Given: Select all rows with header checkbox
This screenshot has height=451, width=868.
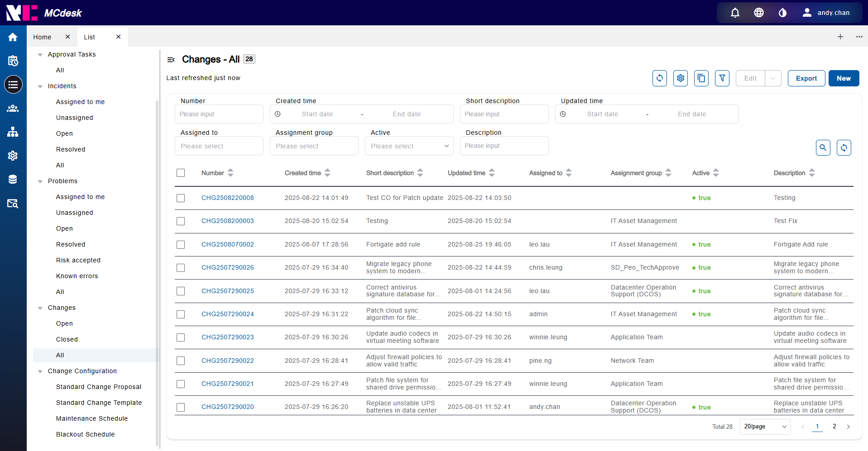Looking at the screenshot, I should [181, 173].
